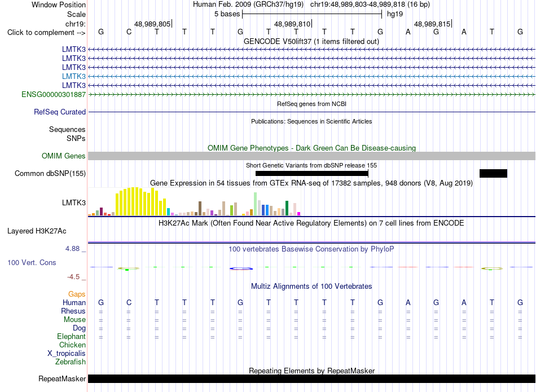536x392 pixels.
Task: Click the H3K27Ac Mark track title
Action: click(311, 223)
